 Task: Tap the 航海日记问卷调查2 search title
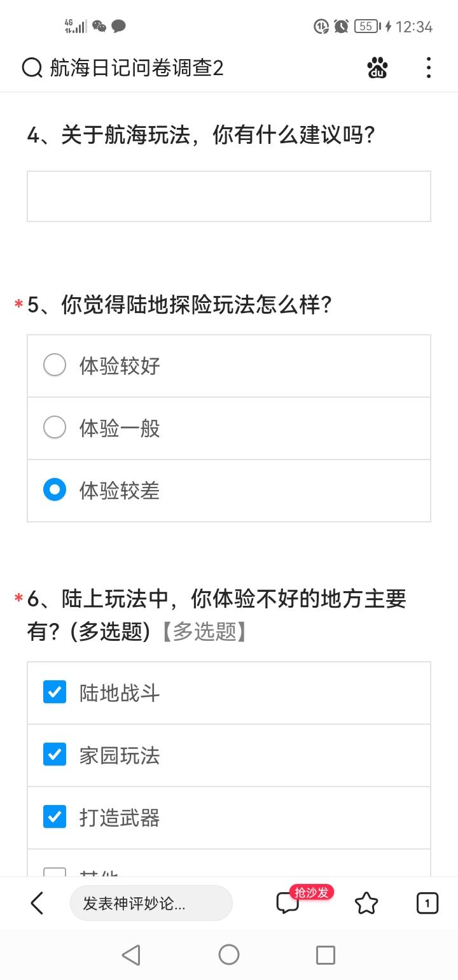pyautogui.click(x=137, y=67)
